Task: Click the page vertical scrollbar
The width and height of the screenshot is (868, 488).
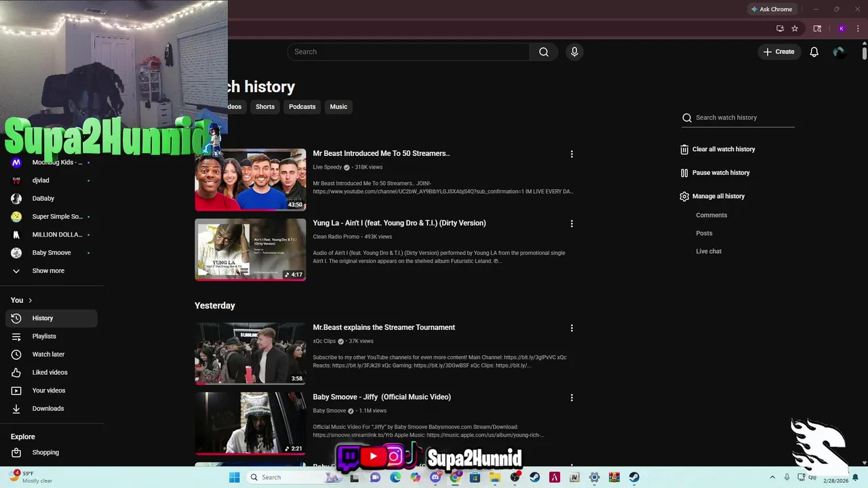Action: [865, 53]
